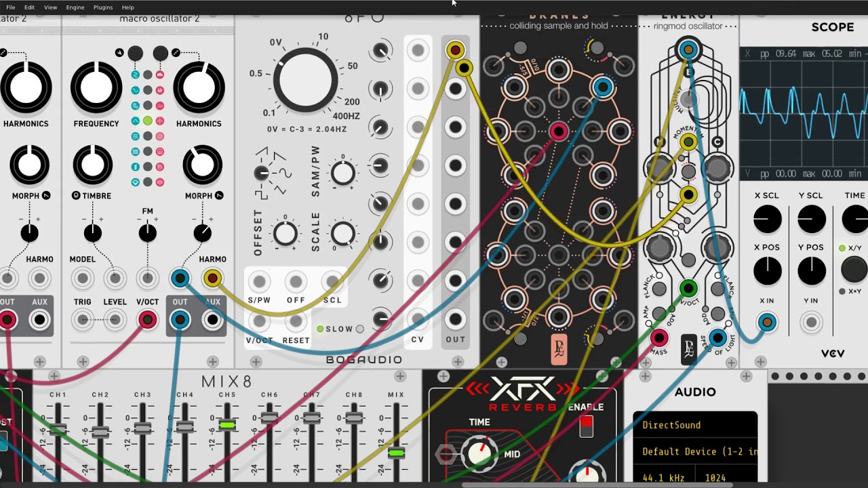The height and width of the screenshot is (488, 868).
Task: Click the SCALE knob on Bogaudio LFO
Action: coord(343,234)
